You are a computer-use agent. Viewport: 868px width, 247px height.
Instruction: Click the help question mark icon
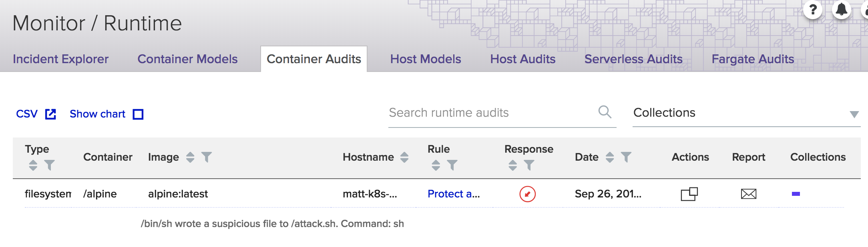coord(813,9)
